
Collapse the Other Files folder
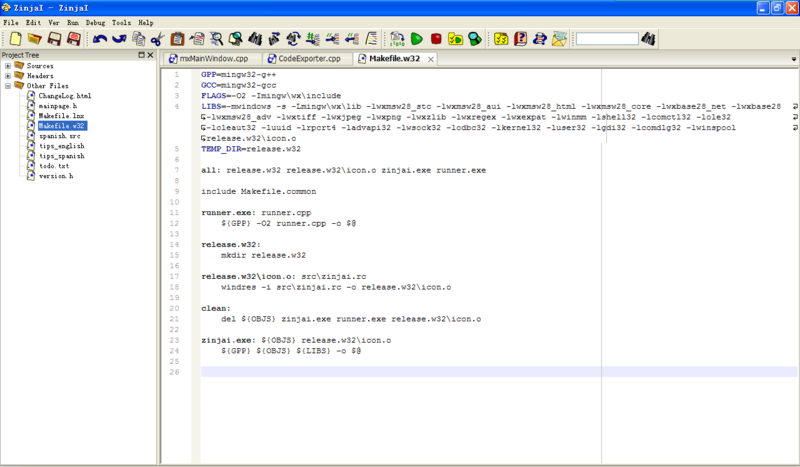pos(8,86)
